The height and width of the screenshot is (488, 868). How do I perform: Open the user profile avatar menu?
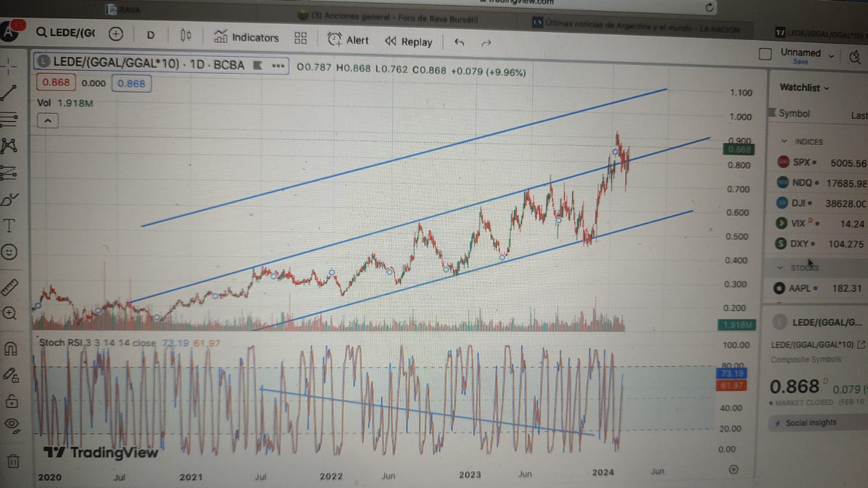[x=9, y=30]
